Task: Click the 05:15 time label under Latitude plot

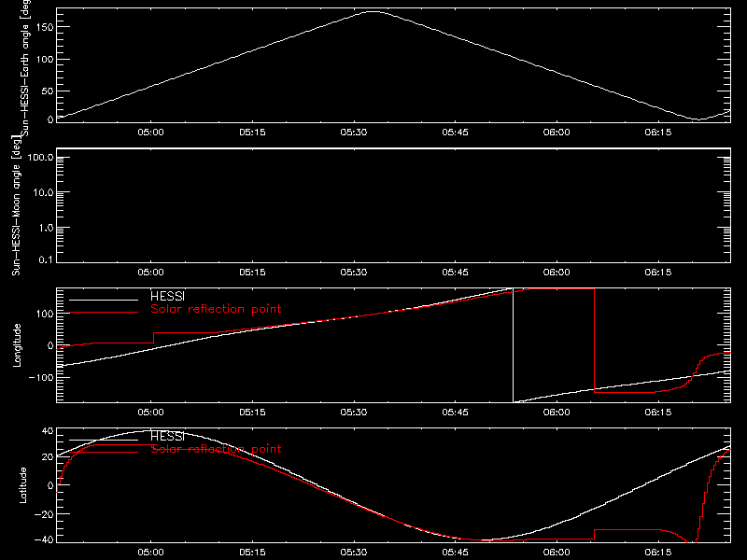Action: [x=252, y=553]
